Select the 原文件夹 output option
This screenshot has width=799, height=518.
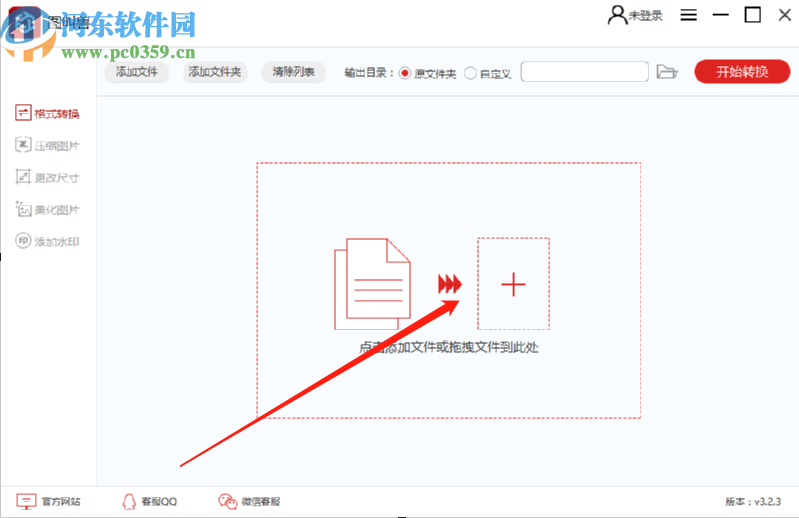427,73
